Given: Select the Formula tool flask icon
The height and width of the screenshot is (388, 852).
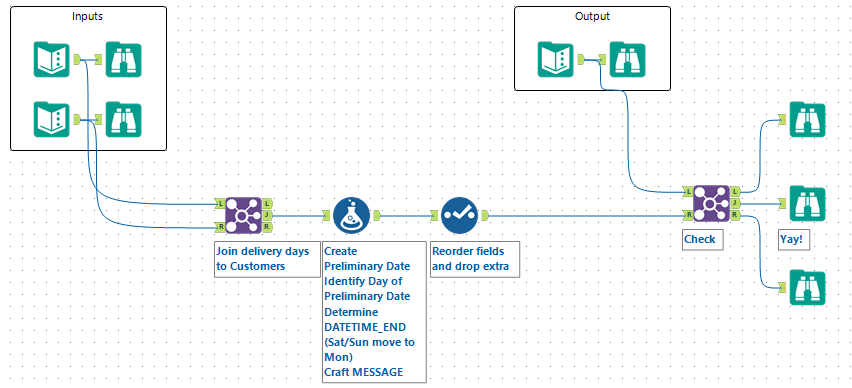Looking at the screenshot, I should [352, 216].
